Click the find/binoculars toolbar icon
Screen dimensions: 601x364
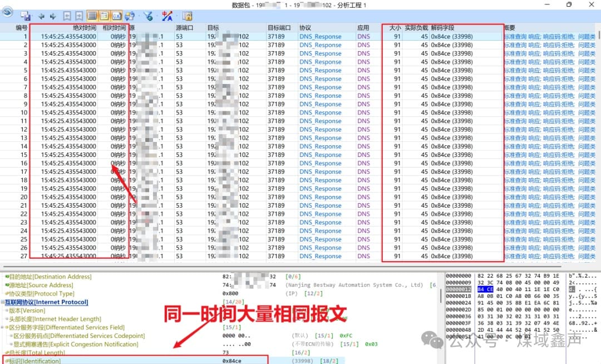[129, 16]
